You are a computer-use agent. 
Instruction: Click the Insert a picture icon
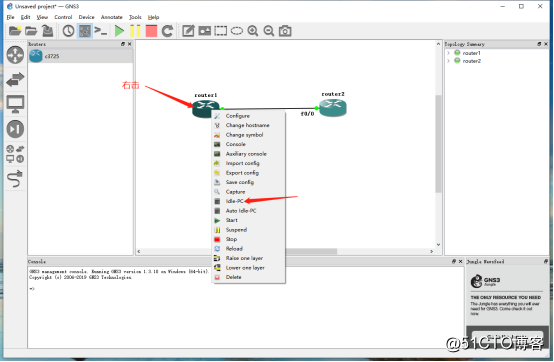tap(205, 31)
